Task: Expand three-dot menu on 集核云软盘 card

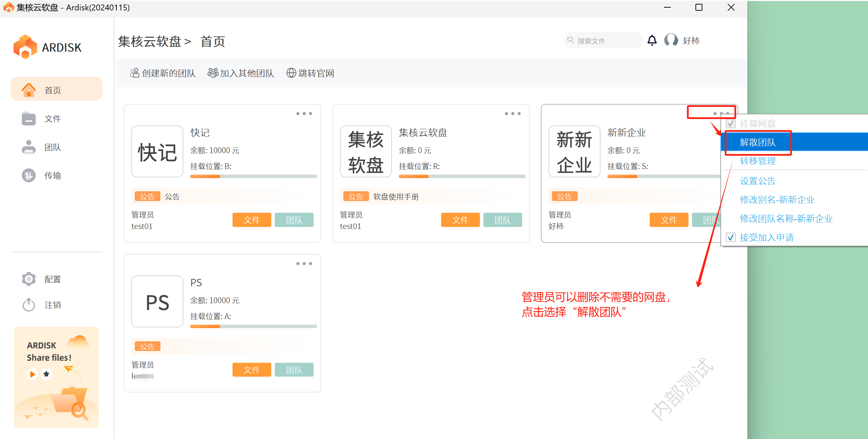Action: (512, 114)
